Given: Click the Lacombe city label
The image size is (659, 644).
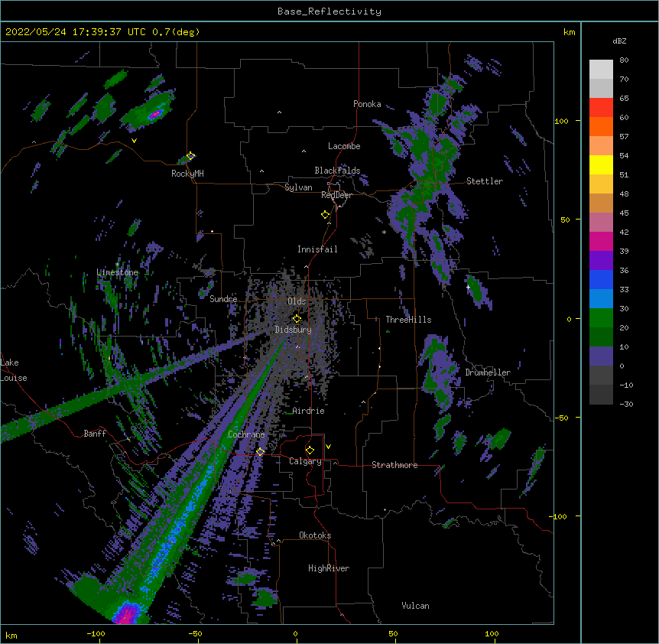Looking at the screenshot, I should [x=344, y=146].
